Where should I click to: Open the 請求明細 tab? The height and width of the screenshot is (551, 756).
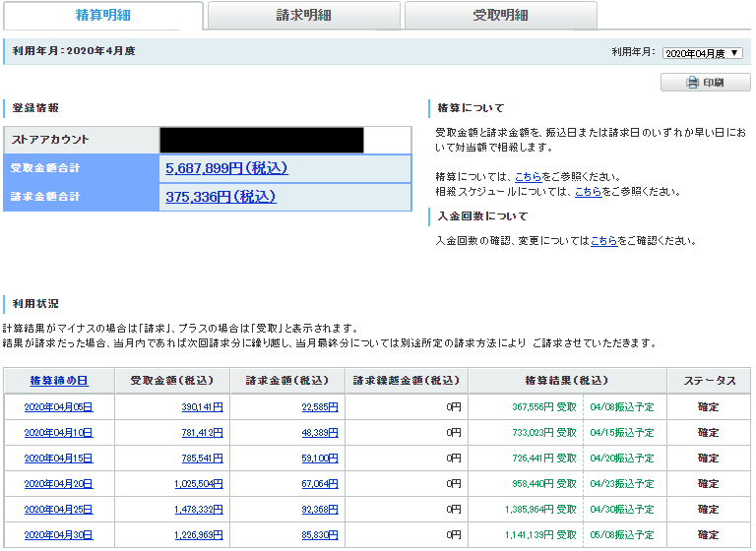click(x=304, y=16)
